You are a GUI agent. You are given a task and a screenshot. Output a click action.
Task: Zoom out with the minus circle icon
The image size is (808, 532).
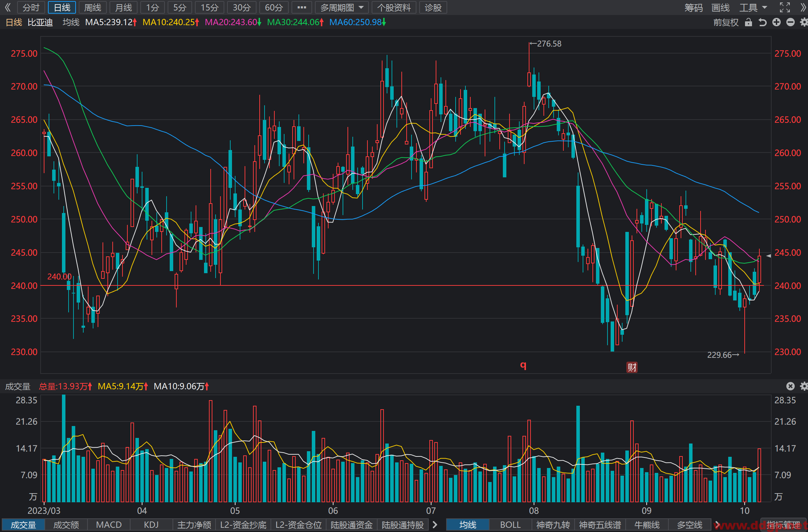tap(791, 22)
